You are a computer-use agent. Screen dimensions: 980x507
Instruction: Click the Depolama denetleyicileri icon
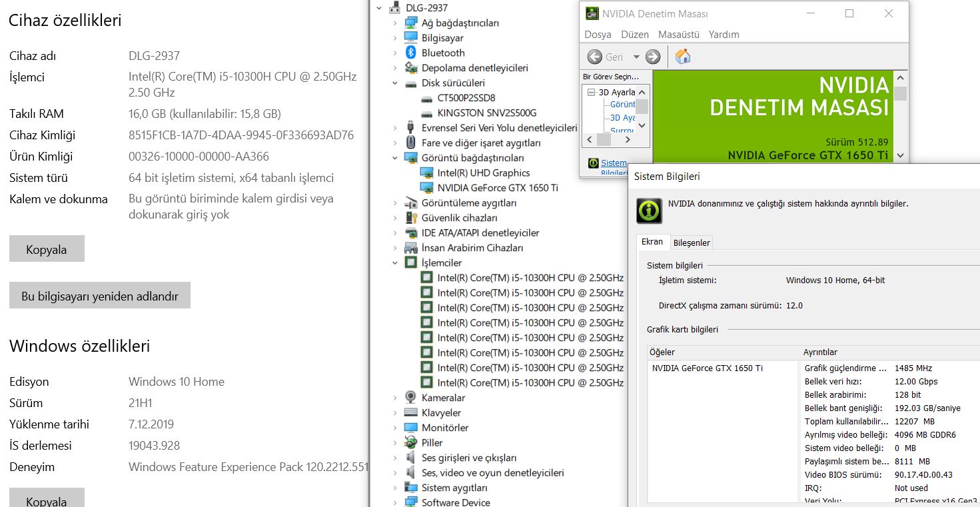click(411, 68)
